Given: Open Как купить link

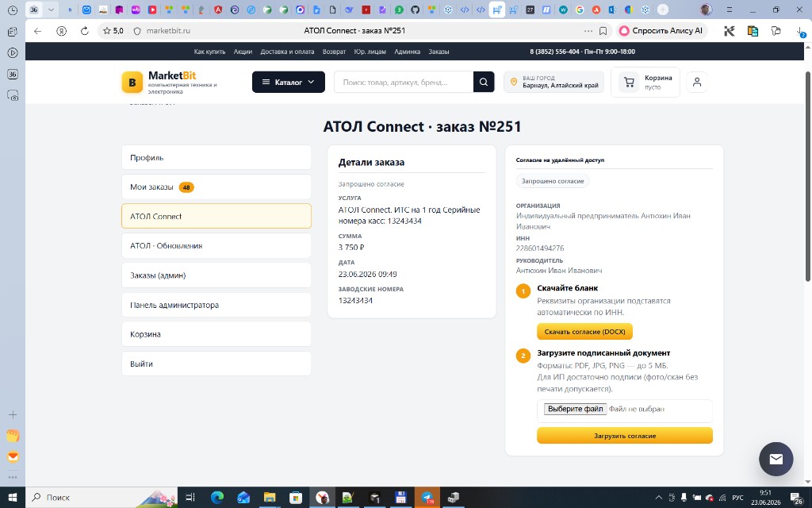Looking at the screenshot, I should (x=209, y=52).
